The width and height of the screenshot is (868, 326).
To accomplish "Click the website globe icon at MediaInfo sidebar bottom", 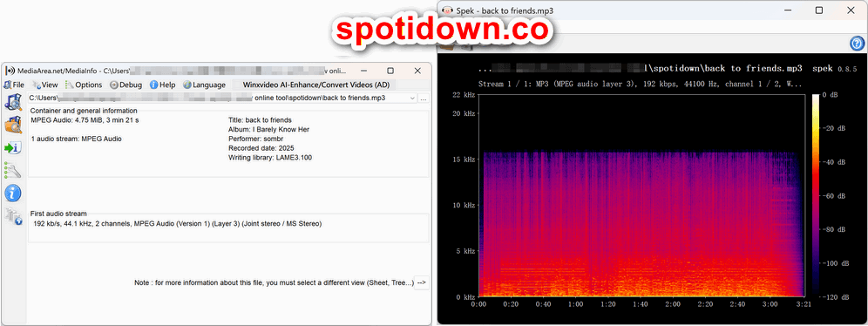I will (x=13, y=216).
